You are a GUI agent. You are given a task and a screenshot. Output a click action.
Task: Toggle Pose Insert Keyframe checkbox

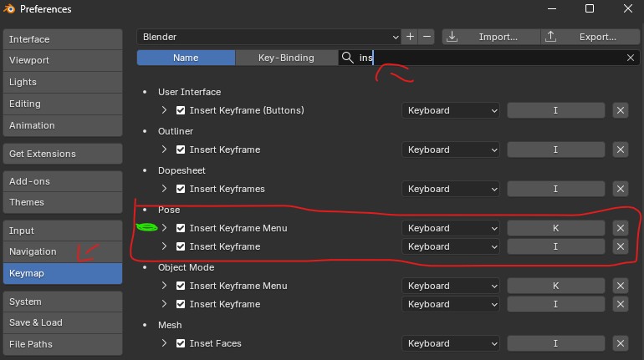(x=181, y=246)
